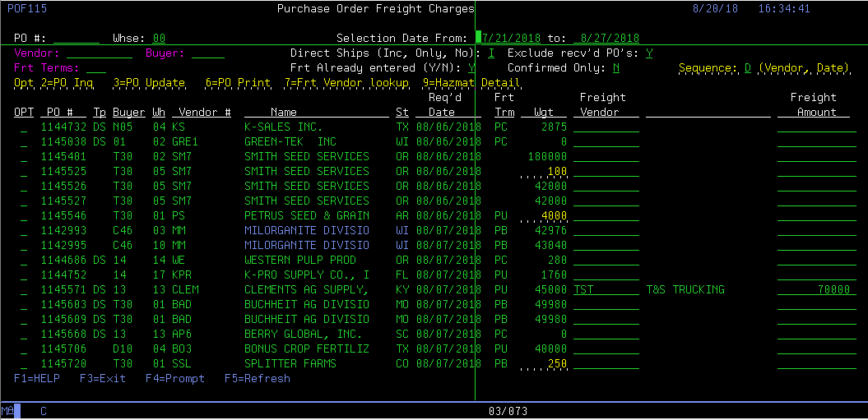Select the end date 8/27/2018 field
Viewport: 868px width, 420px height.
[x=607, y=39]
